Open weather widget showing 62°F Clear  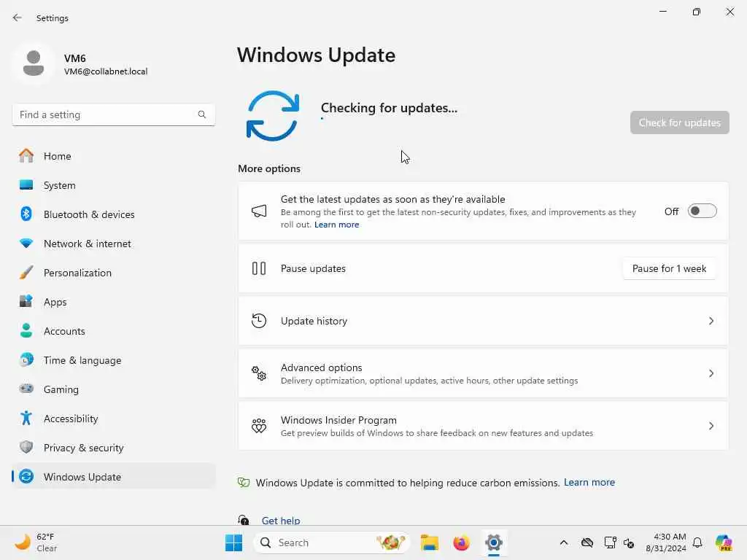36,542
